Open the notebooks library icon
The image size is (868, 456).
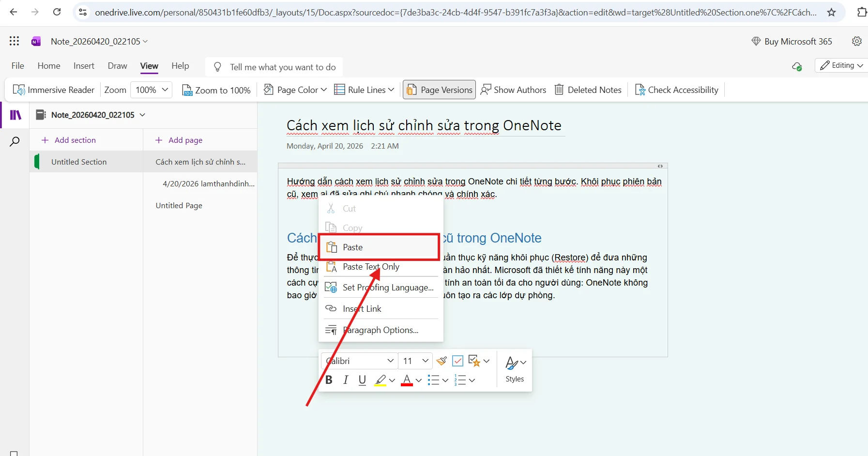[x=15, y=115]
